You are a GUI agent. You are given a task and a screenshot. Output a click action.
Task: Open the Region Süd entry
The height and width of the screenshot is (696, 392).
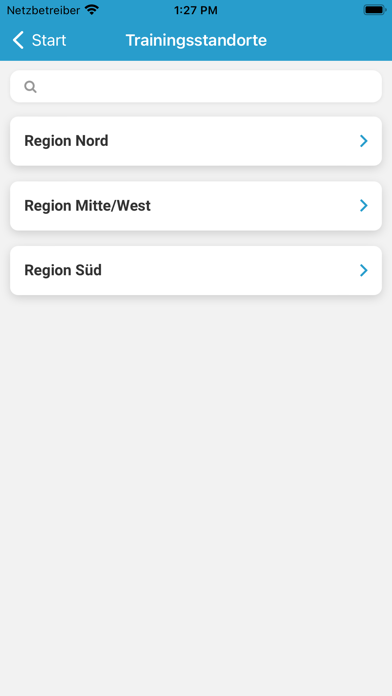click(196, 270)
